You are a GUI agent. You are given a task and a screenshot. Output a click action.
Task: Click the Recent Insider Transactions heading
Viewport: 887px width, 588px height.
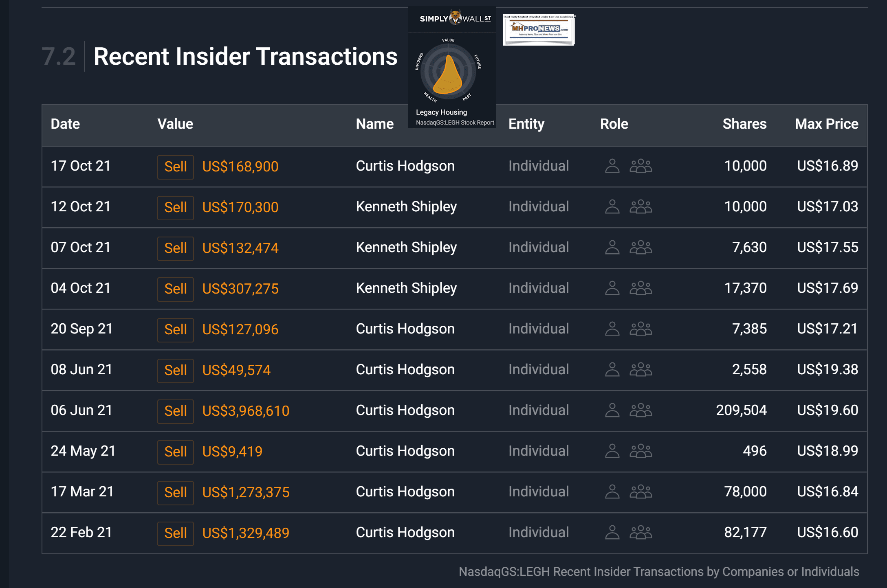click(x=245, y=56)
